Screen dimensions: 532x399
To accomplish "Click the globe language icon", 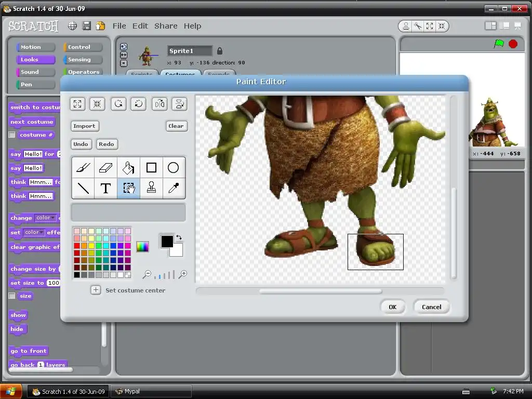I will 72,26.
